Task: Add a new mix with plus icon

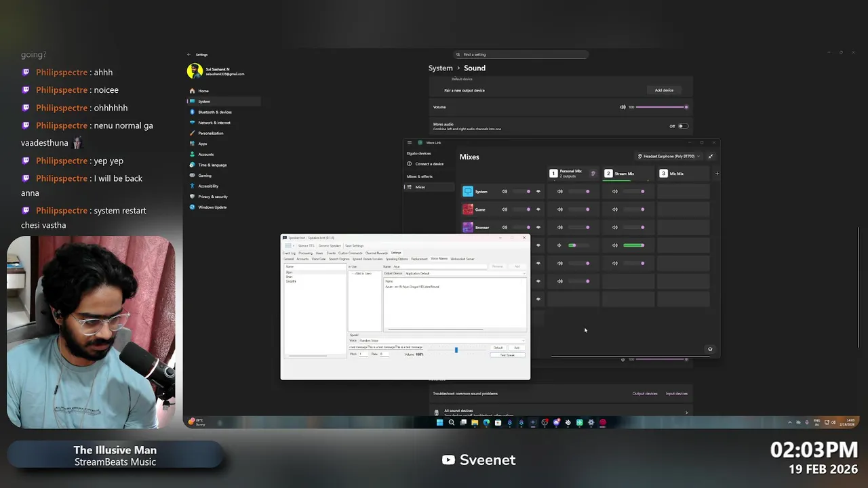Action: (x=717, y=174)
